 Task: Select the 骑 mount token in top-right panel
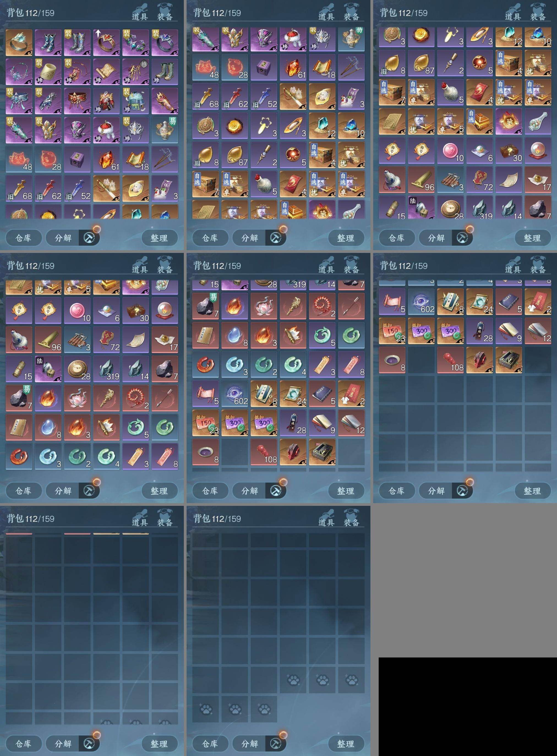click(509, 121)
